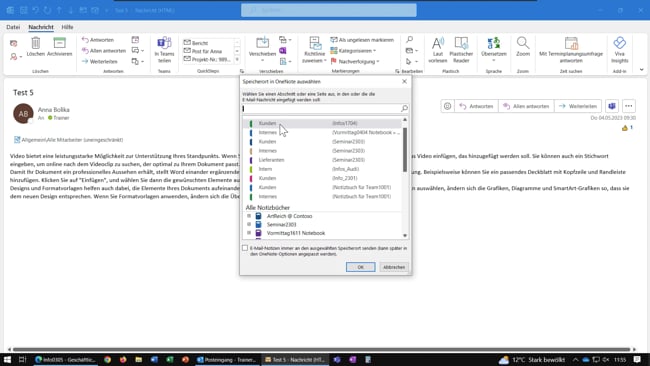
Task: Close the Speicherort in OneNote dialog
Action: [405, 81]
